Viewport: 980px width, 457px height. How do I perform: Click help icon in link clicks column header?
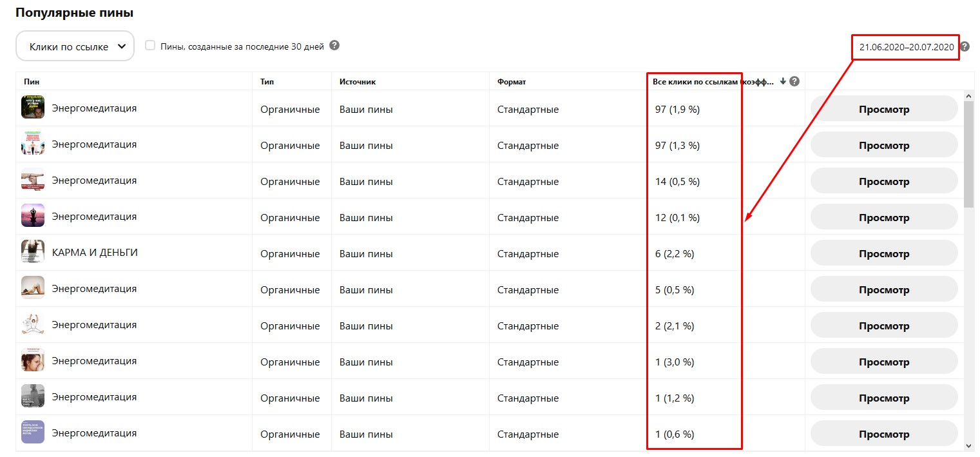(x=794, y=81)
